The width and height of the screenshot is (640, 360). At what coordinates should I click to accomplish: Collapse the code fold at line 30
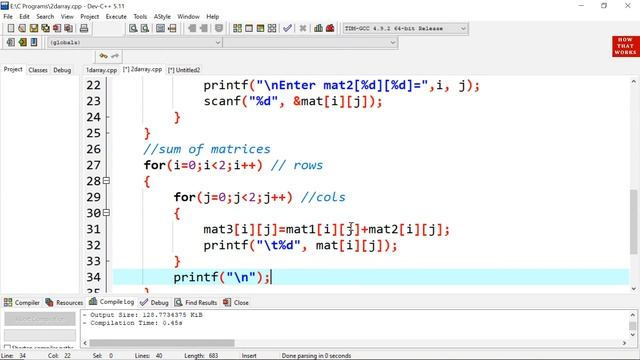(106, 213)
